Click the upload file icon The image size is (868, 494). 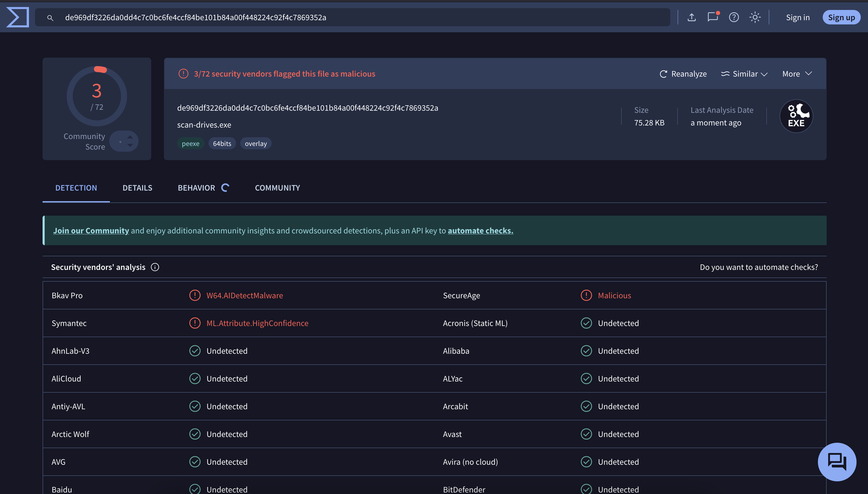(691, 17)
